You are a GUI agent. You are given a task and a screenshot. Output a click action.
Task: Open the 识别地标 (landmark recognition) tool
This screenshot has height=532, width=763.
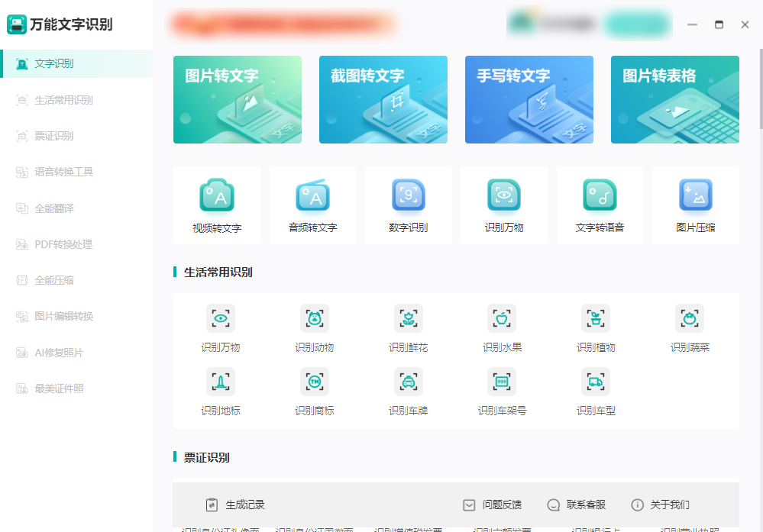coord(220,391)
